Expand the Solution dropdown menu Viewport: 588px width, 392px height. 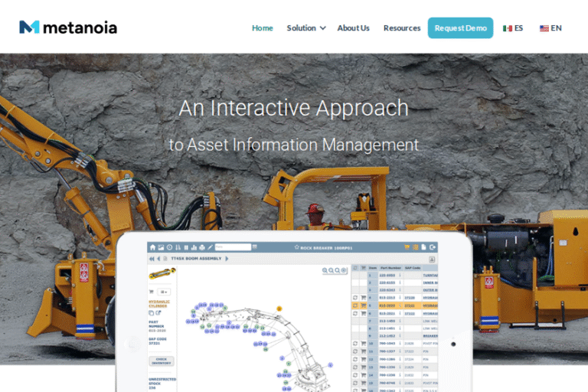point(305,28)
